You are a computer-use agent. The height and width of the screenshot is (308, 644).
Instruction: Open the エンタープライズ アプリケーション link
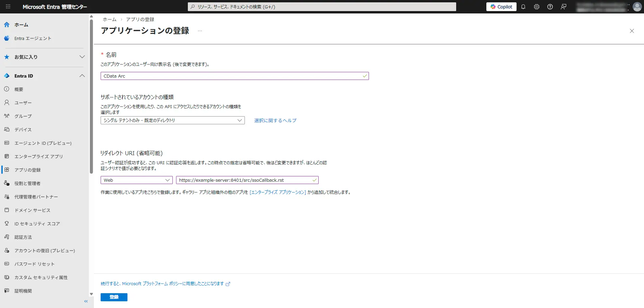pos(278,192)
